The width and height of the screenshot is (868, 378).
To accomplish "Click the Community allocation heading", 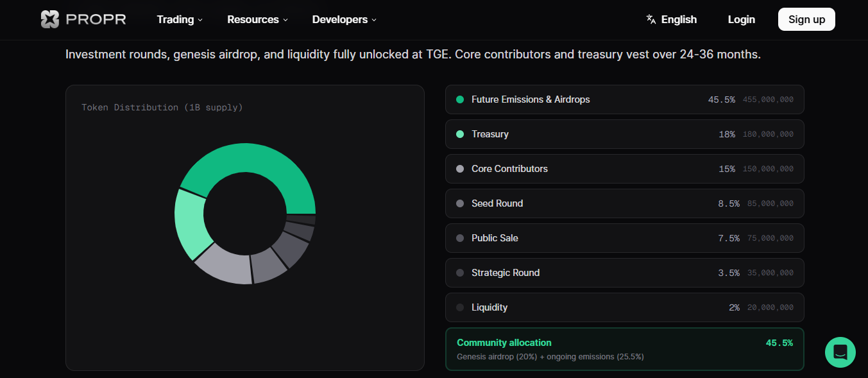I will coord(504,343).
